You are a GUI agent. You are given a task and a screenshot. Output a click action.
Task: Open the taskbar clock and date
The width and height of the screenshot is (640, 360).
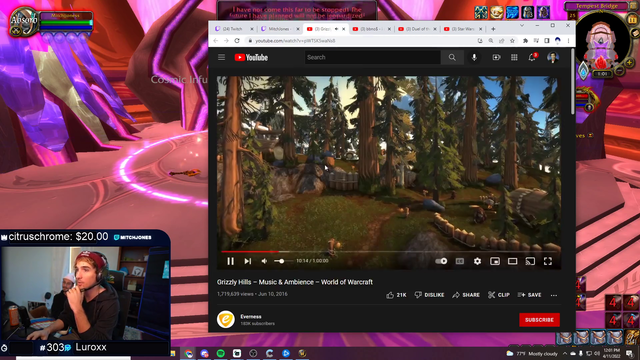[611, 353]
